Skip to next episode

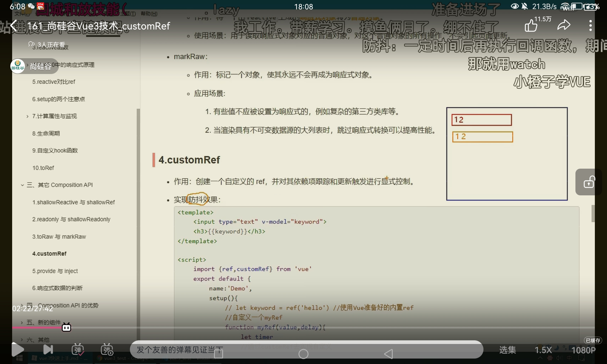48,350
